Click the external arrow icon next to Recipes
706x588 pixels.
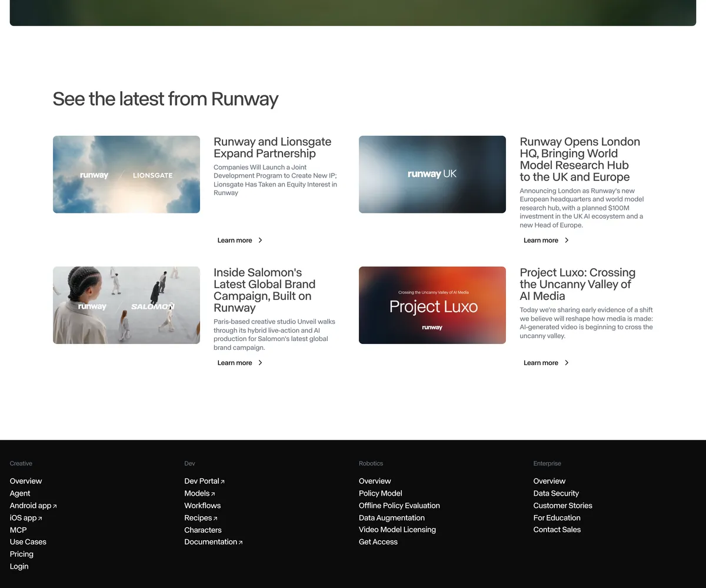tap(215, 519)
